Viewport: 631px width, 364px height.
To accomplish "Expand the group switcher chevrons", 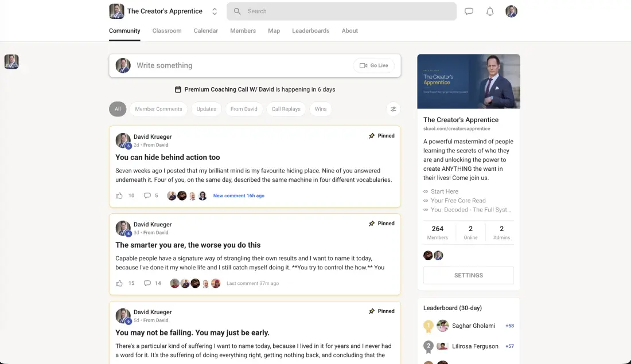I will (x=215, y=11).
